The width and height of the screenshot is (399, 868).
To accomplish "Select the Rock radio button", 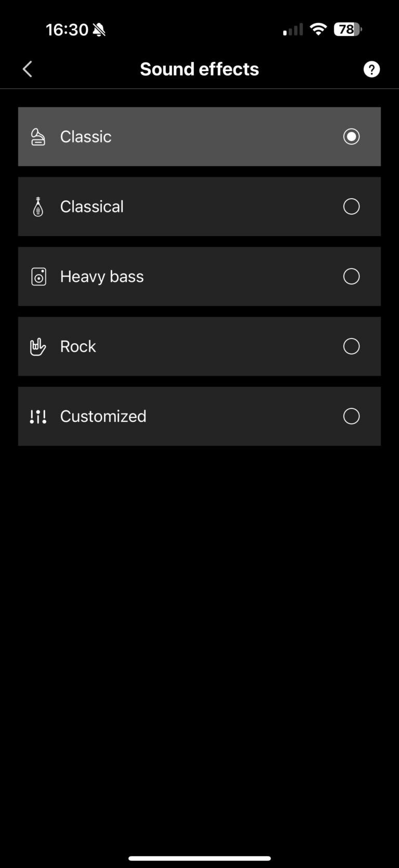I will click(x=351, y=346).
